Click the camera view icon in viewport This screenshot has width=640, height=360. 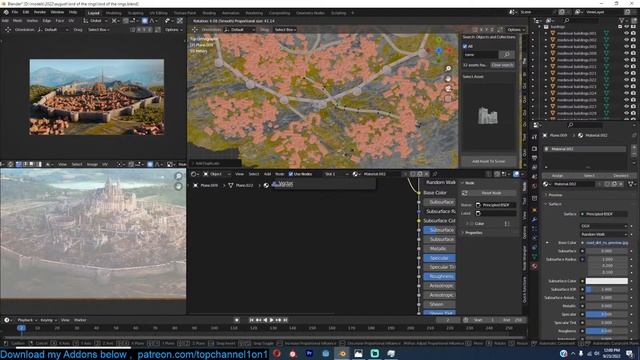tap(448, 88)
